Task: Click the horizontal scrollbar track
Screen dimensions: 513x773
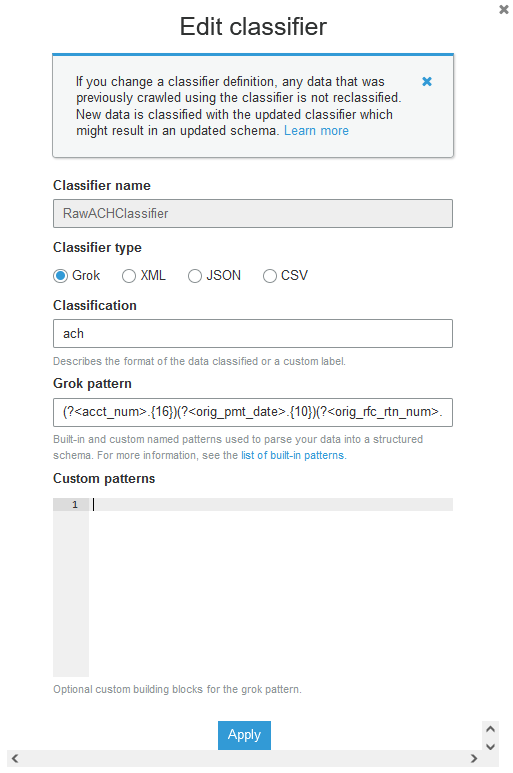Action: tap(244, 758)
